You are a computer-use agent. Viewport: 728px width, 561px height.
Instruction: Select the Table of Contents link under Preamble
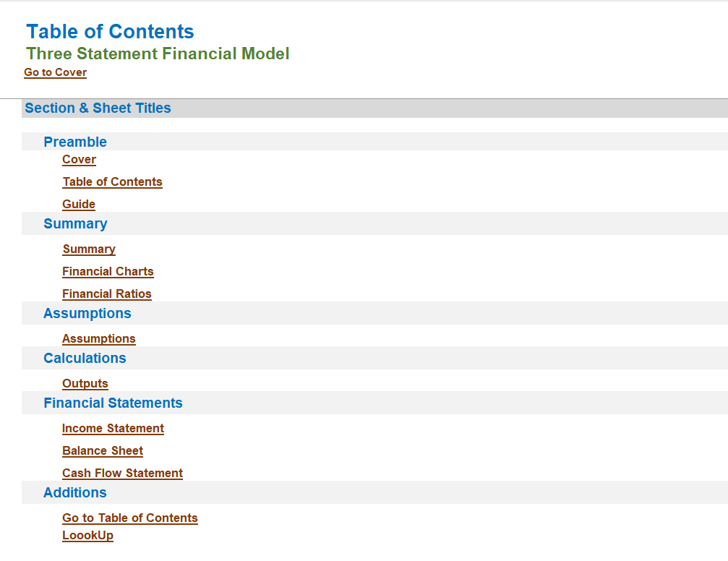pos(112,181)
